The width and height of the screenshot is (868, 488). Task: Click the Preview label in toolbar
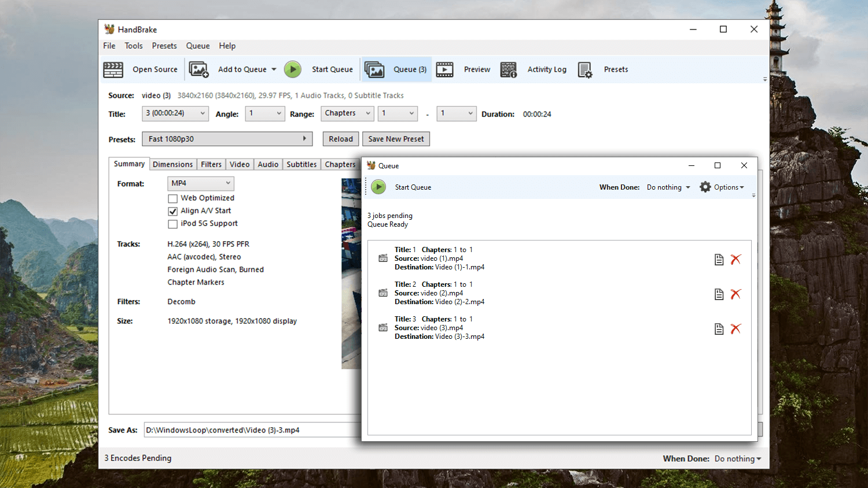pos(477,69)
